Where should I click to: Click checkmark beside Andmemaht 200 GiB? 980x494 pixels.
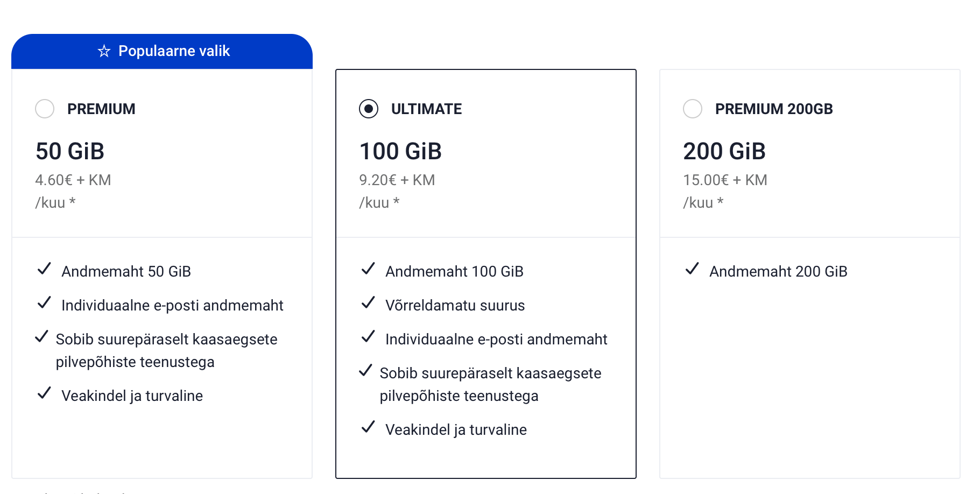pyautogui.click(x=692, y=269)
